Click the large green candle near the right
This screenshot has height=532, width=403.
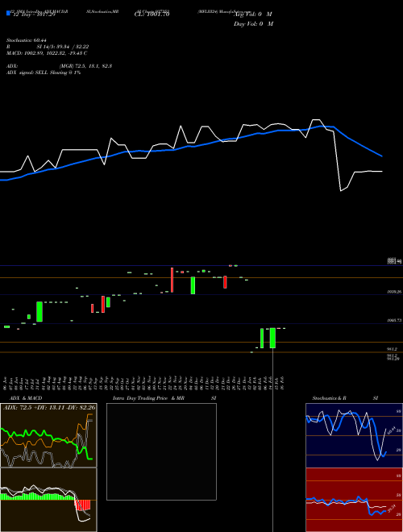pyautogui.click(x=272, y=338)
